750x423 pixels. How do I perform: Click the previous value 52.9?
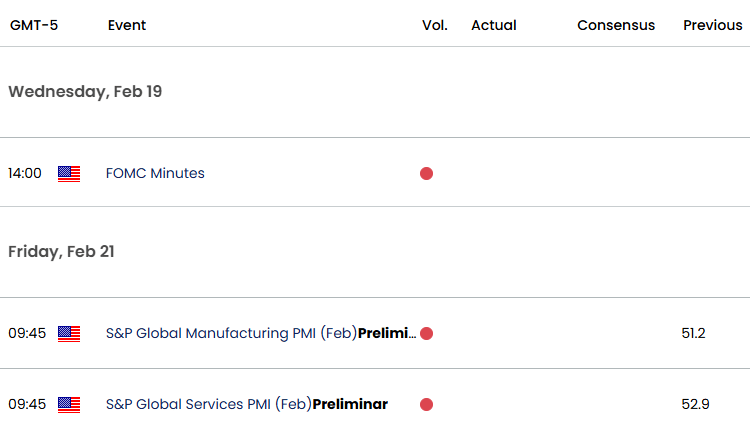695,404
